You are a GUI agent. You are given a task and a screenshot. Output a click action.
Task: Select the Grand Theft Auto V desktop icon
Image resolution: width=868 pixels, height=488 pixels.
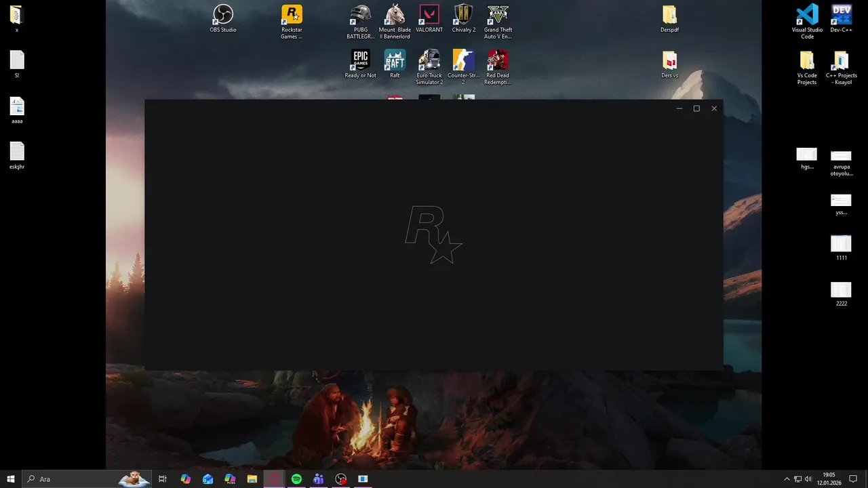pos(498,22)
